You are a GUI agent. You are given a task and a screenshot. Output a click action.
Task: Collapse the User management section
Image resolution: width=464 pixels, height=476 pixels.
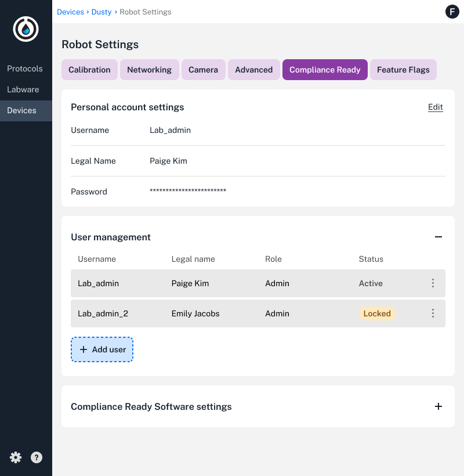[438, 237]
